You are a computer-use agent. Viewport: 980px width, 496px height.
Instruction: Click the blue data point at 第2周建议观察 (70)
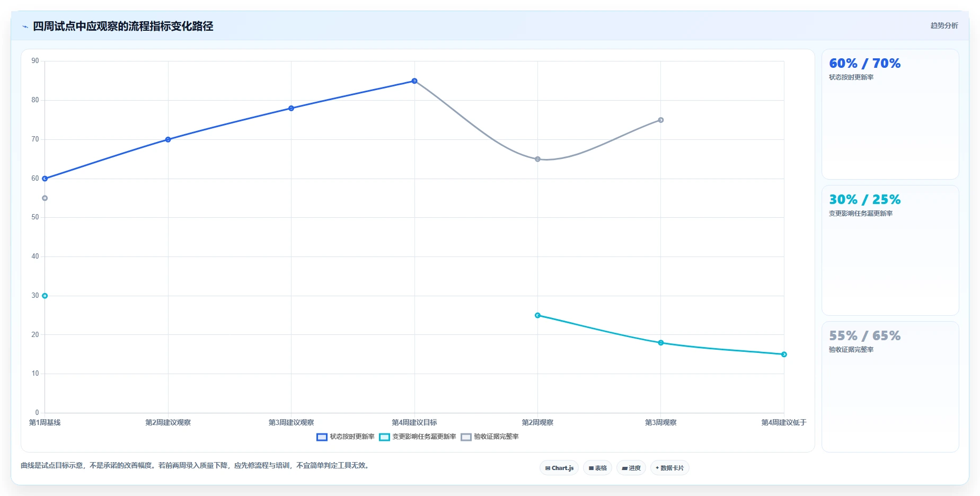168,140
